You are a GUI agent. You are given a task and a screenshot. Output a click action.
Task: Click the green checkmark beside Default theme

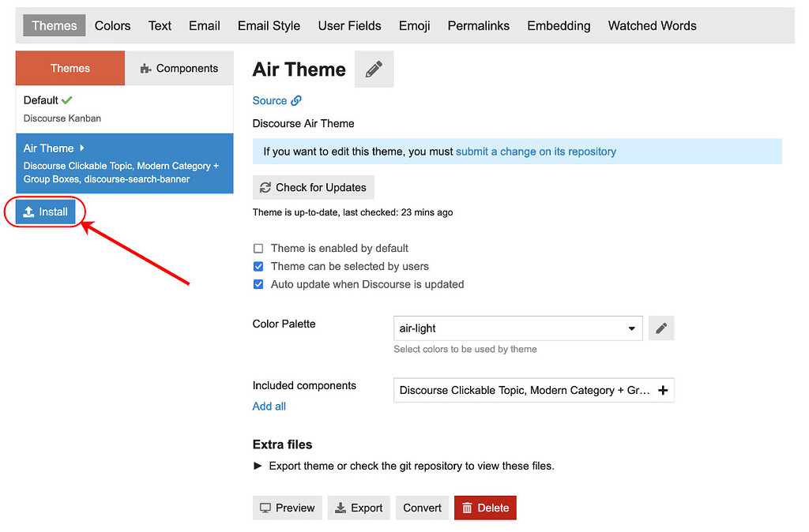point(67,100)
